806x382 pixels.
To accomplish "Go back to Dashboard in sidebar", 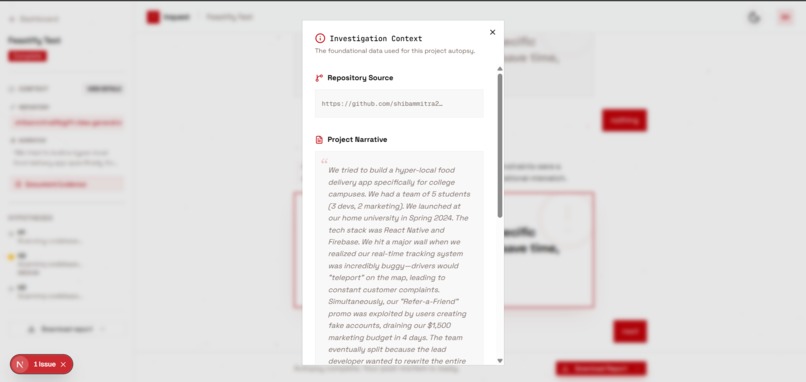I will pyautogui.click(x=33, y=20).
